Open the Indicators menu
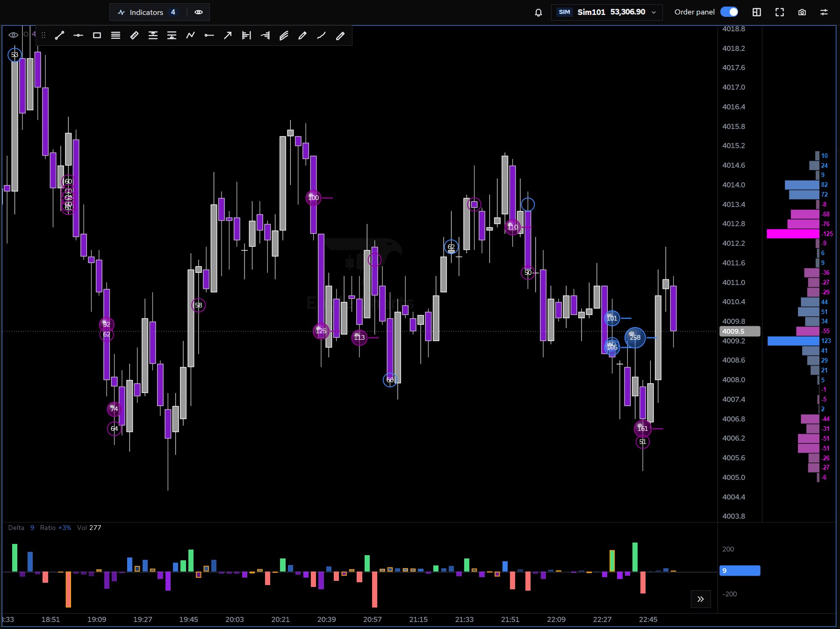Screen dimensions: 840x629 147,12
